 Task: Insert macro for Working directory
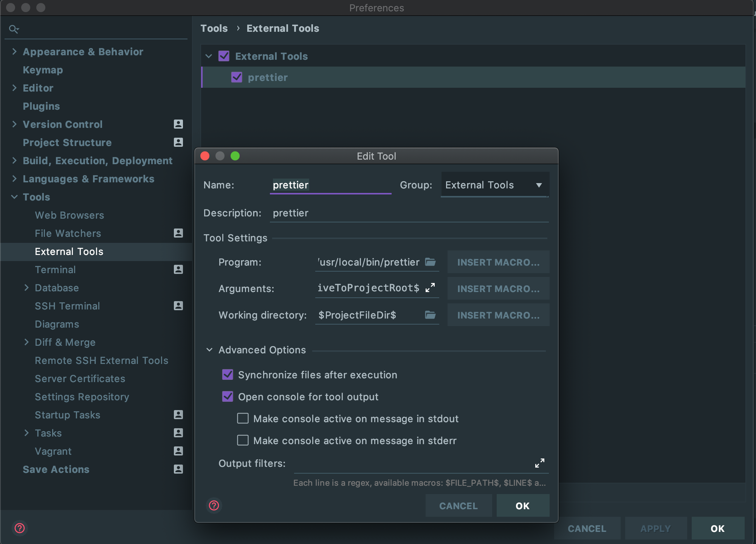coord(498,315)
